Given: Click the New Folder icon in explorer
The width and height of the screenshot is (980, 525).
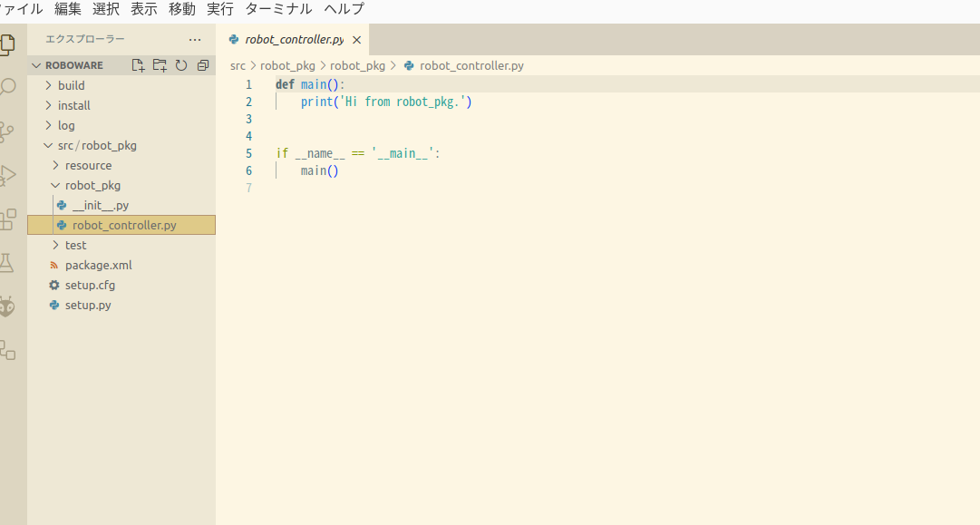Looking at the screenshot, I should (160, 65).
